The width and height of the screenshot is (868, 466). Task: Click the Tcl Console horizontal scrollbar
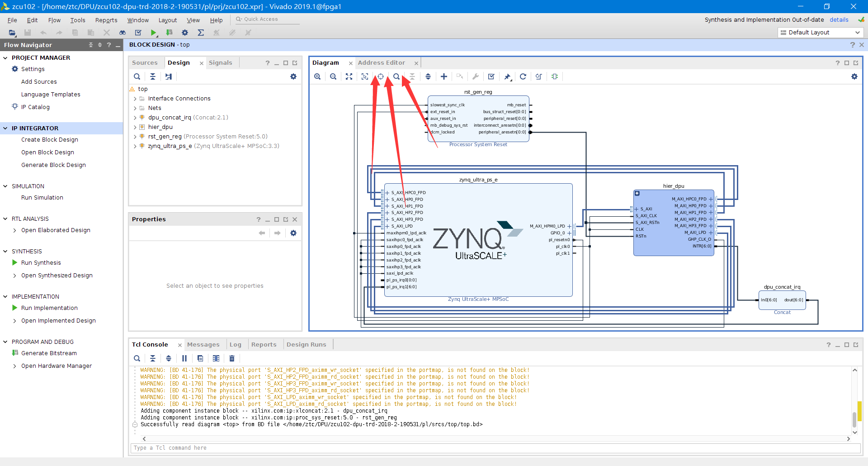[x=496, y=439]
